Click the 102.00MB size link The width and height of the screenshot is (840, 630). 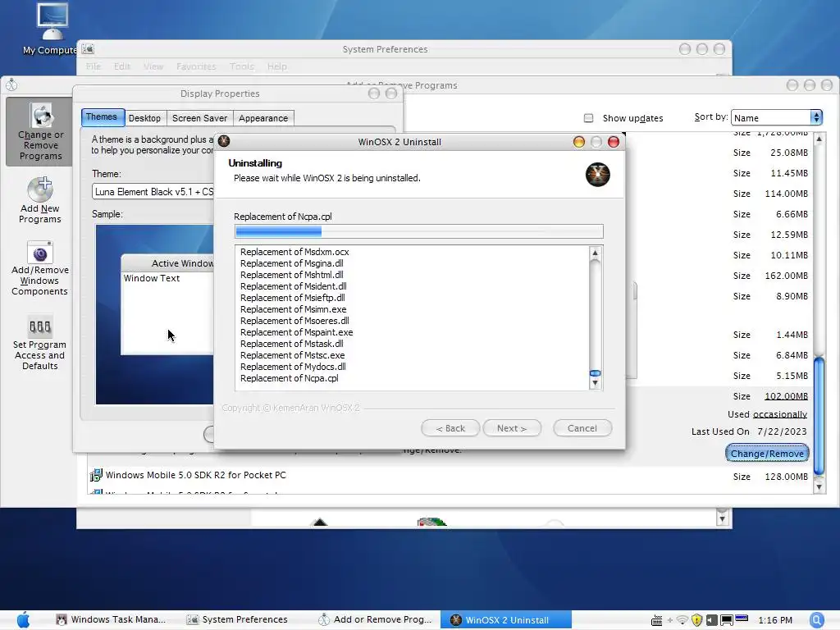(x=786, y=396)
